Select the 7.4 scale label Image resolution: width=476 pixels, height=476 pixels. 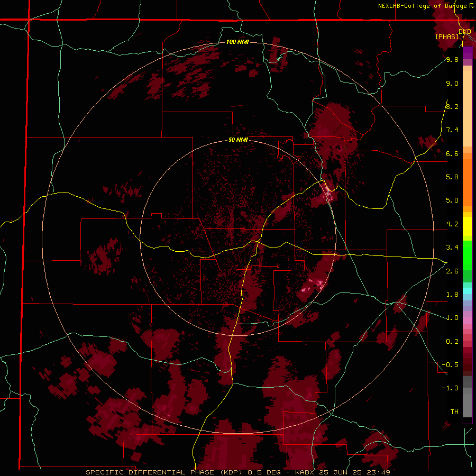[452, 130]
